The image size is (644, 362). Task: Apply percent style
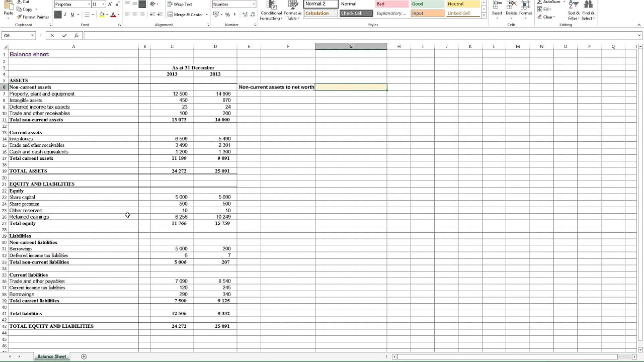227,15
